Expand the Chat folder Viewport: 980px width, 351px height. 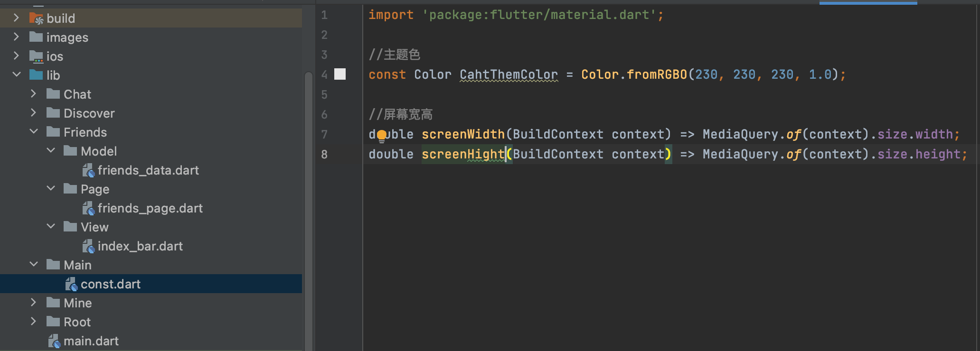(x=33, y=94)
